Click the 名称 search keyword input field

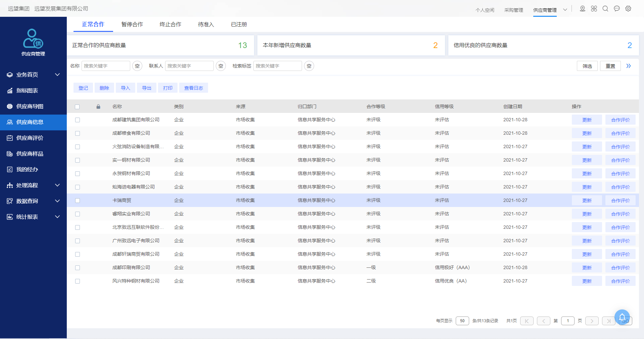[106, 66]
